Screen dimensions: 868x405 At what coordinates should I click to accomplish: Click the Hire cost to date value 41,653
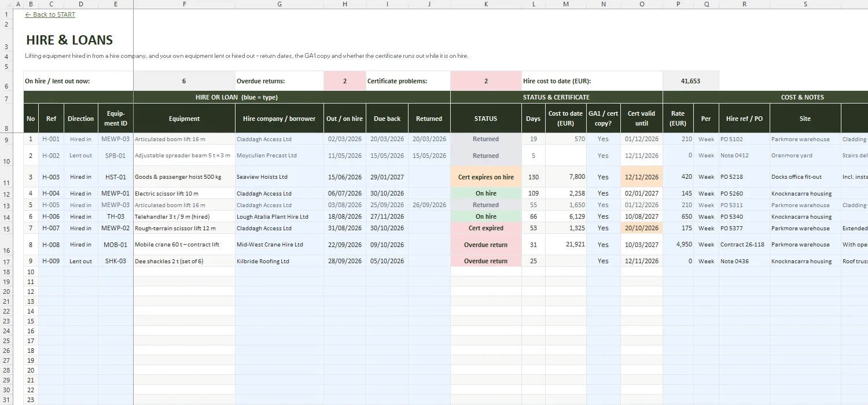point(690,81)
